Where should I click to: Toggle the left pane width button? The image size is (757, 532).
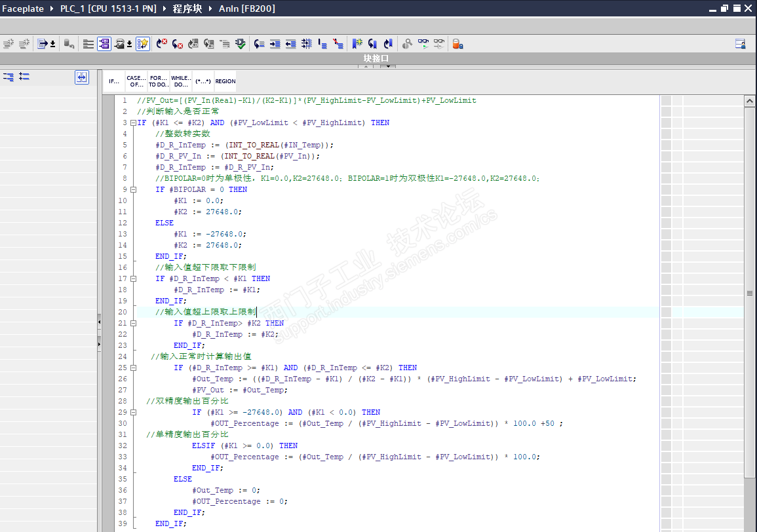(81, 77)
